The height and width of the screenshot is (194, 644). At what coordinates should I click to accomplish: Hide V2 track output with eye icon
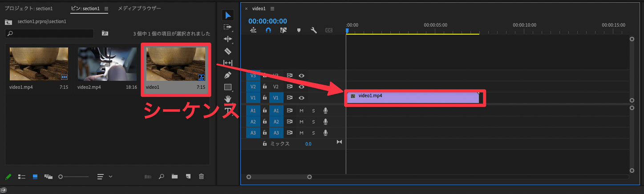pyautogui.click(x=301, y=87)
